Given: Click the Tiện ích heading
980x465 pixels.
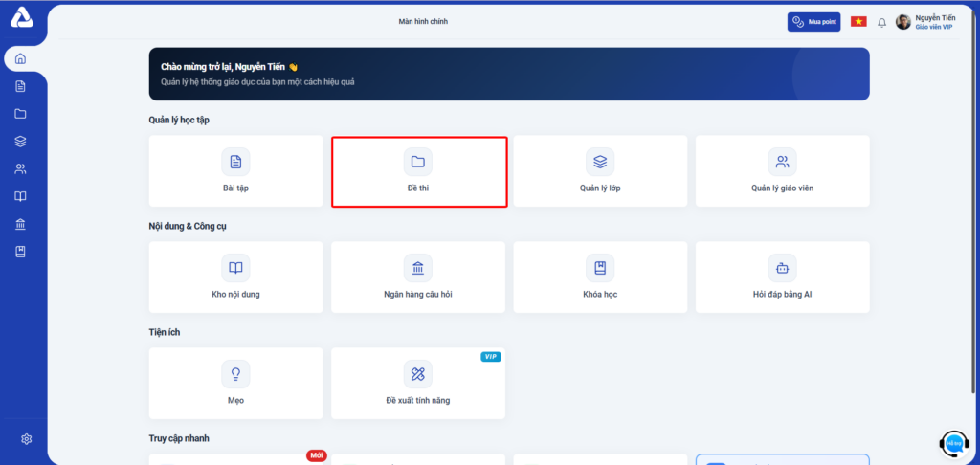Looking at the screenshot, I should (165, 332).
